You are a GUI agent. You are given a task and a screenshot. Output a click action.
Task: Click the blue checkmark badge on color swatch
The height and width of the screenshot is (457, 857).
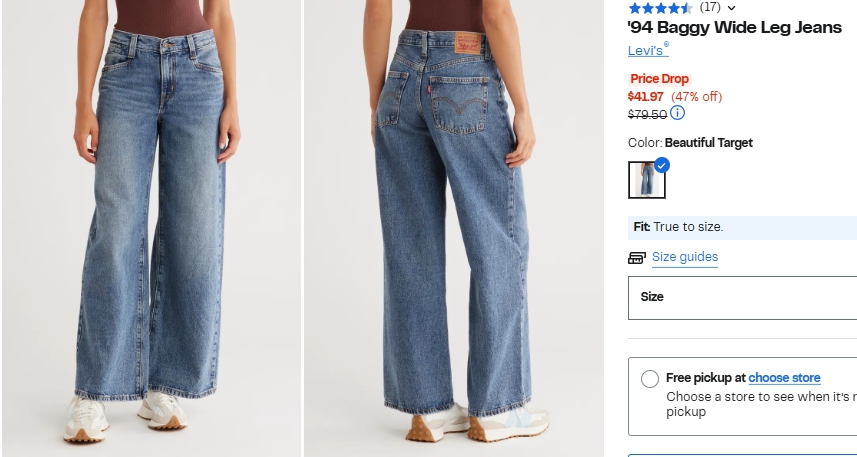click(x=662, y=165)
